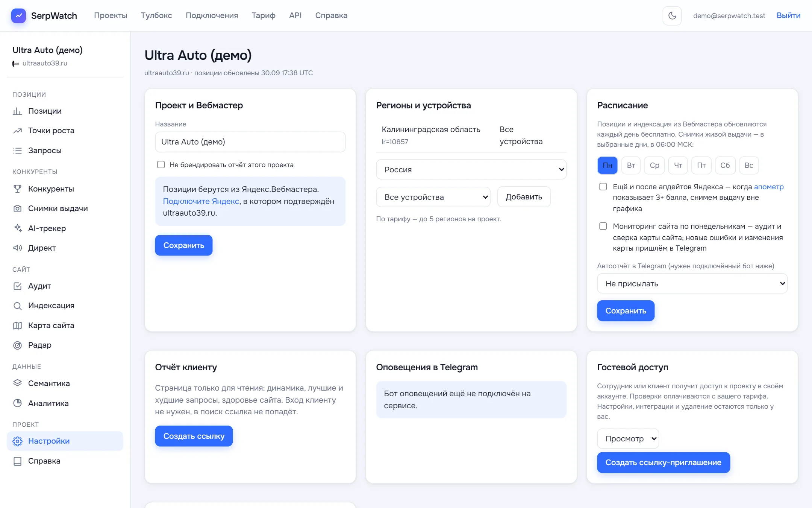Open Справка in top navigation
The image size is (812, 508).
pos(331,15)
